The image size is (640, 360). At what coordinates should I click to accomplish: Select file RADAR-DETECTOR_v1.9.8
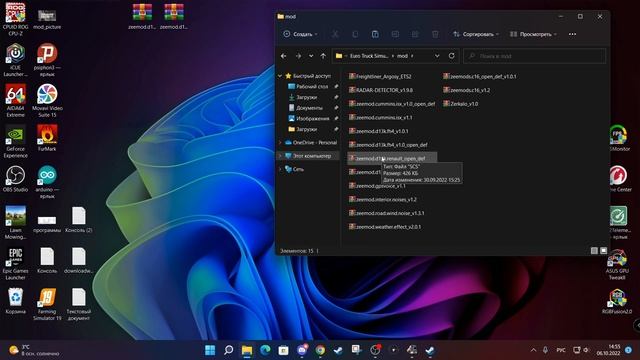coord(381,90)
